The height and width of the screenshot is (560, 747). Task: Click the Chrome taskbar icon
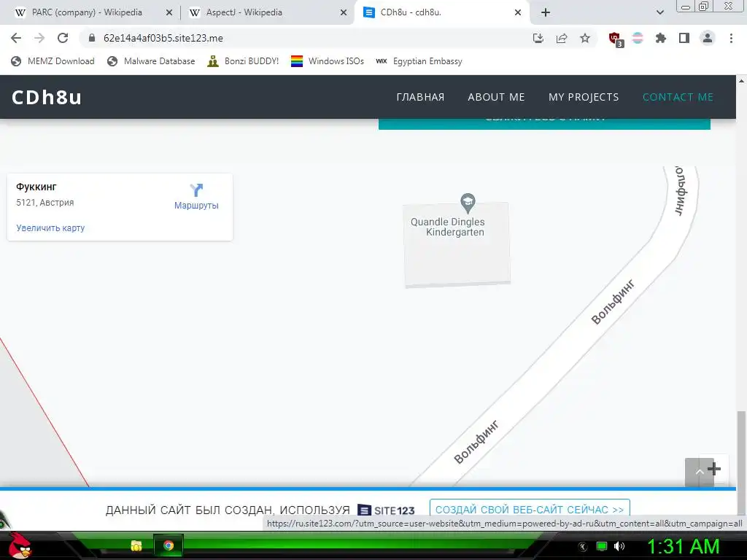[169, 545]
